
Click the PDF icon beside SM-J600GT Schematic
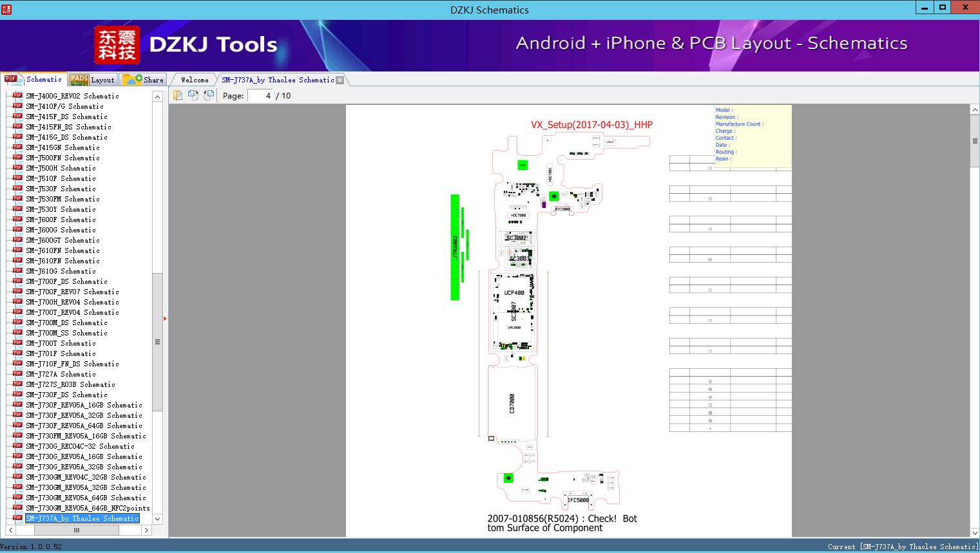[x=17, y=239]
